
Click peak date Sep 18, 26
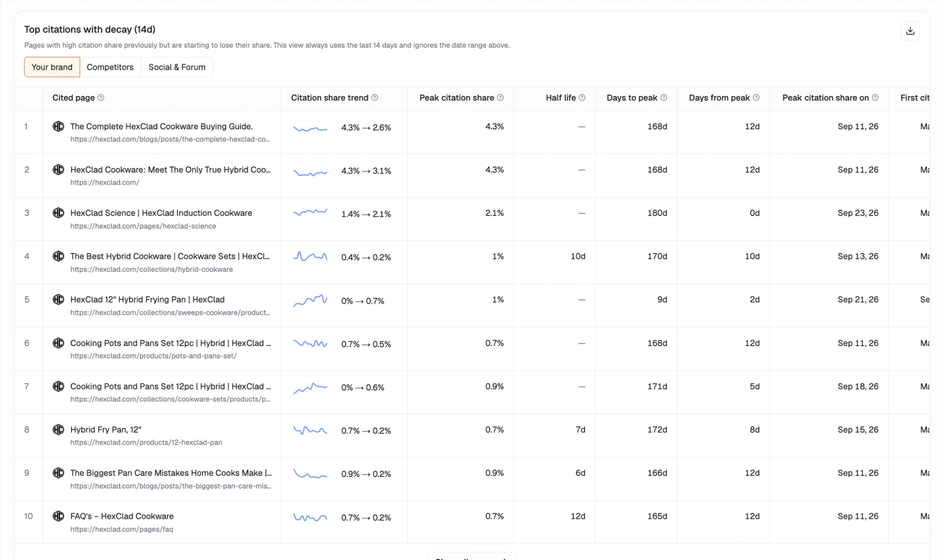(858, 386)
